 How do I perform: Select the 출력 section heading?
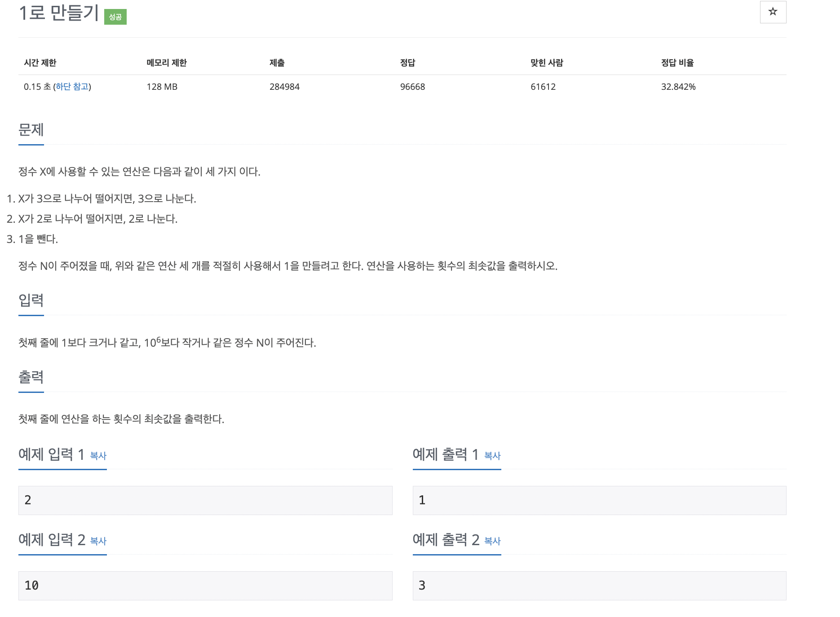coord(31,378)
